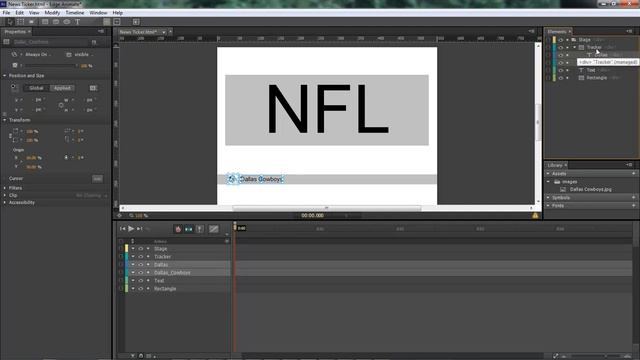Click the timeline Play button
The width and height of the screenshot is (640, 360).
pos(131,229)
